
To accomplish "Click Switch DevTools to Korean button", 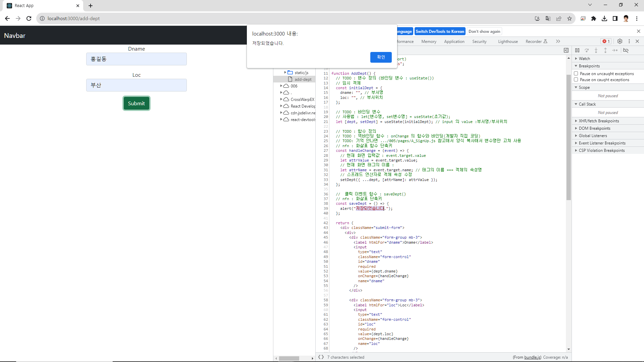I will 439,31.
